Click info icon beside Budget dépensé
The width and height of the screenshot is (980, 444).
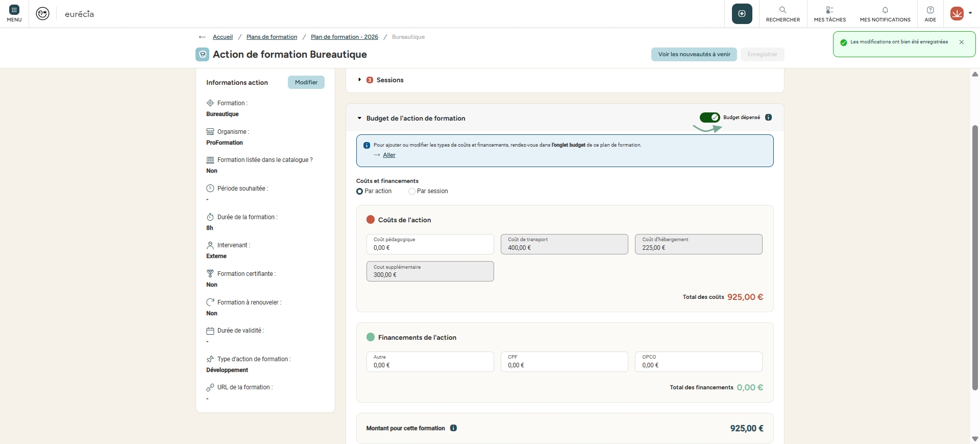(769, 118)
